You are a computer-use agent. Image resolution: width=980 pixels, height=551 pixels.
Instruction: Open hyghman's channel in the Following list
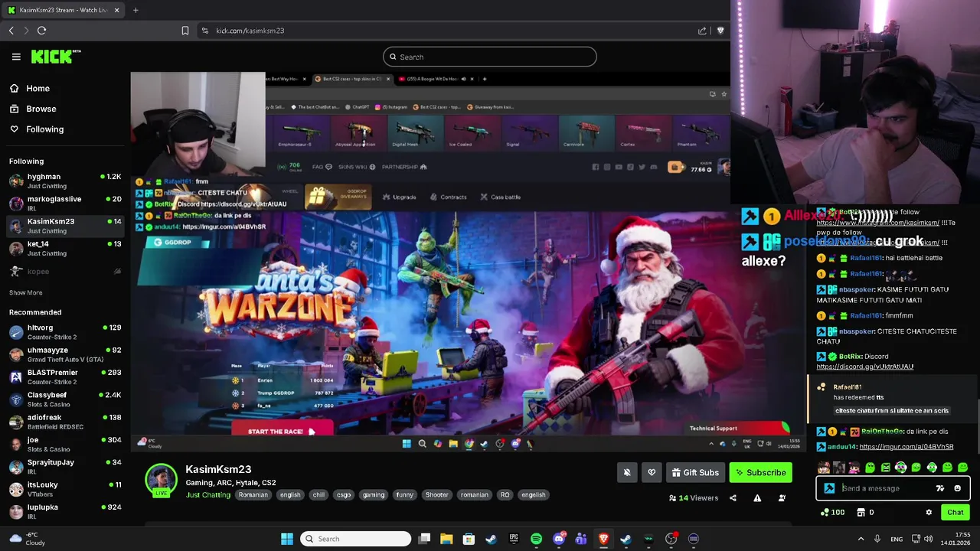click(65, 181)
